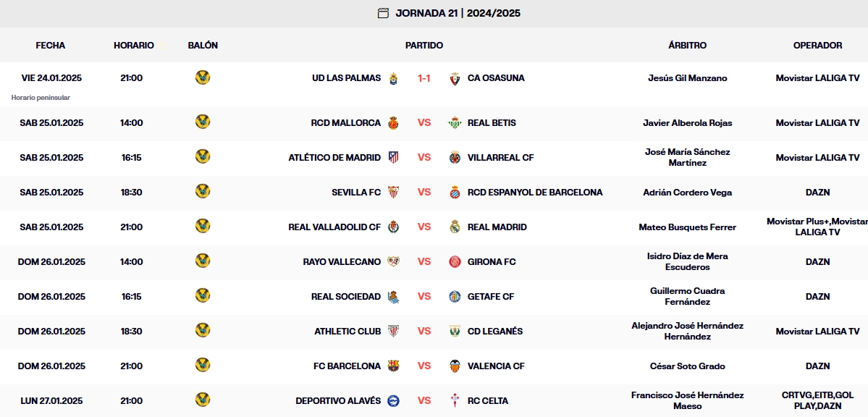Click the Athletic Club crest
868x417 pixels.
tap(394, 332)
